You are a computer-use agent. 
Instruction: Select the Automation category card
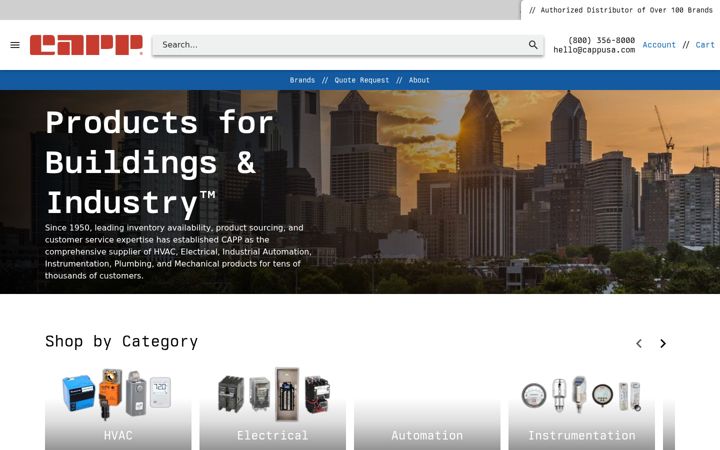[x=427, y=409]
